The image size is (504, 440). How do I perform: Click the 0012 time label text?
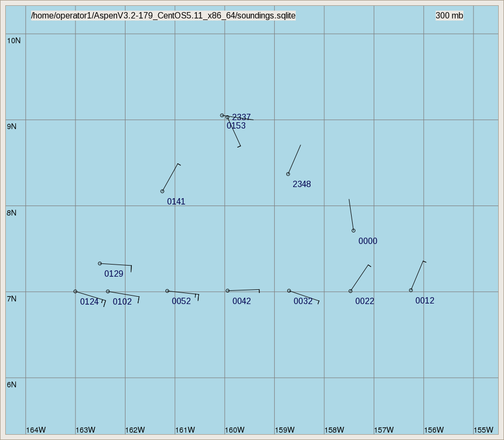[424, 300]
